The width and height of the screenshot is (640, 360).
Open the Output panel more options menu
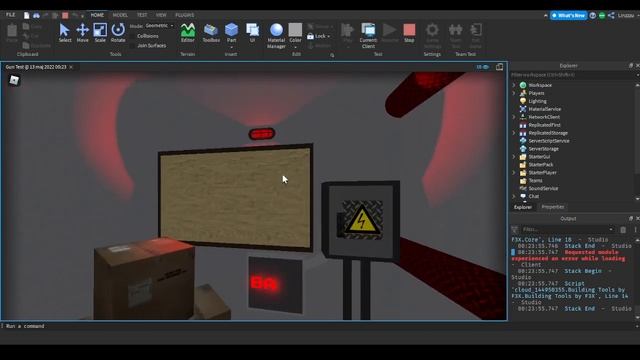pyautogui.click(x=635, y=229)
